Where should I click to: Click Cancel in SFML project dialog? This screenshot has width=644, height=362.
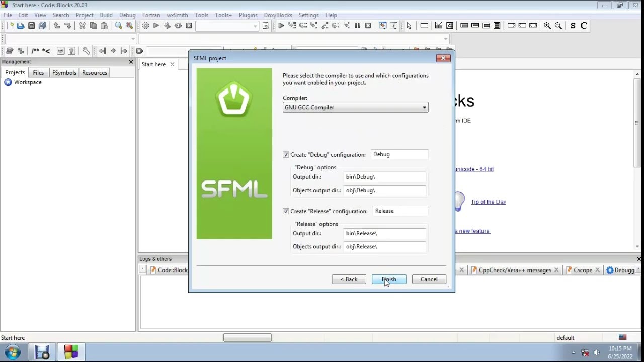pyautogui.click(x=429, y=279)
